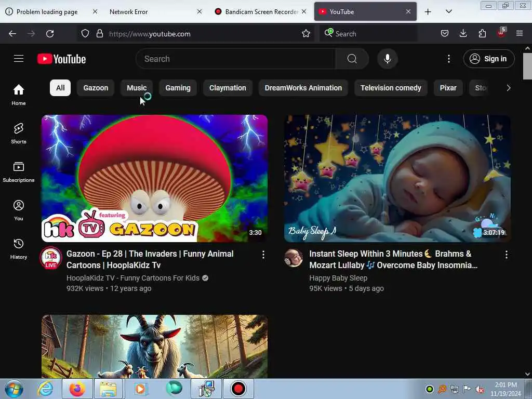Go to Home in YouTube sidebar
532x399 pixels.
[19, 95]
